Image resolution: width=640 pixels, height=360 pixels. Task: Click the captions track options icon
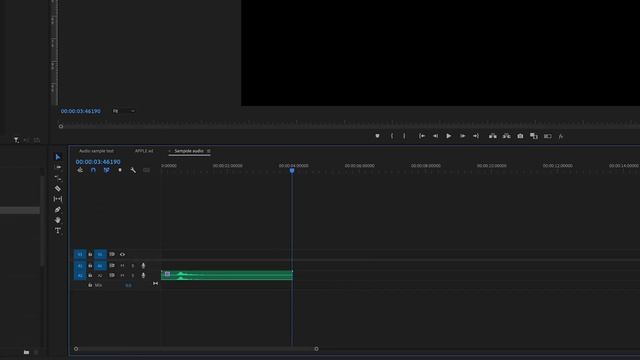pyautogui.click(x=146, y=170)
